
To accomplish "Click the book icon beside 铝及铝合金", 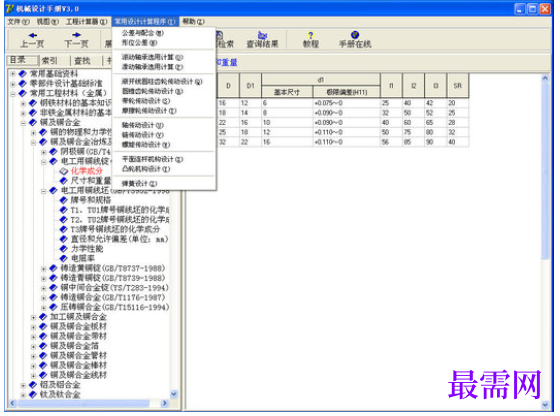I will (x=33, y=385).
